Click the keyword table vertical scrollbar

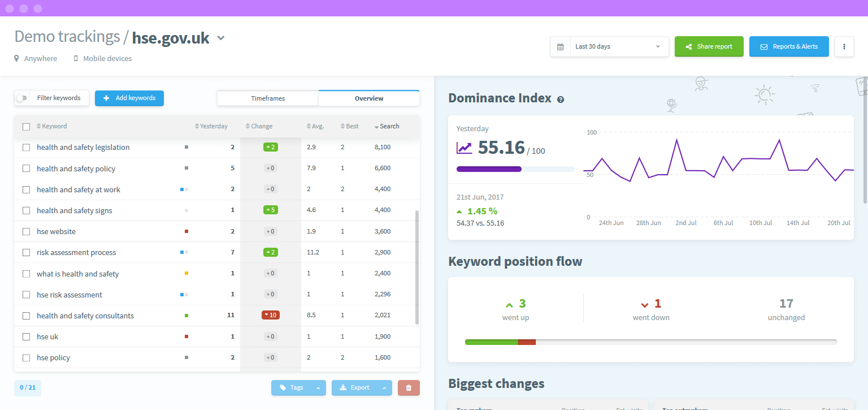click(x=417, y=267)
